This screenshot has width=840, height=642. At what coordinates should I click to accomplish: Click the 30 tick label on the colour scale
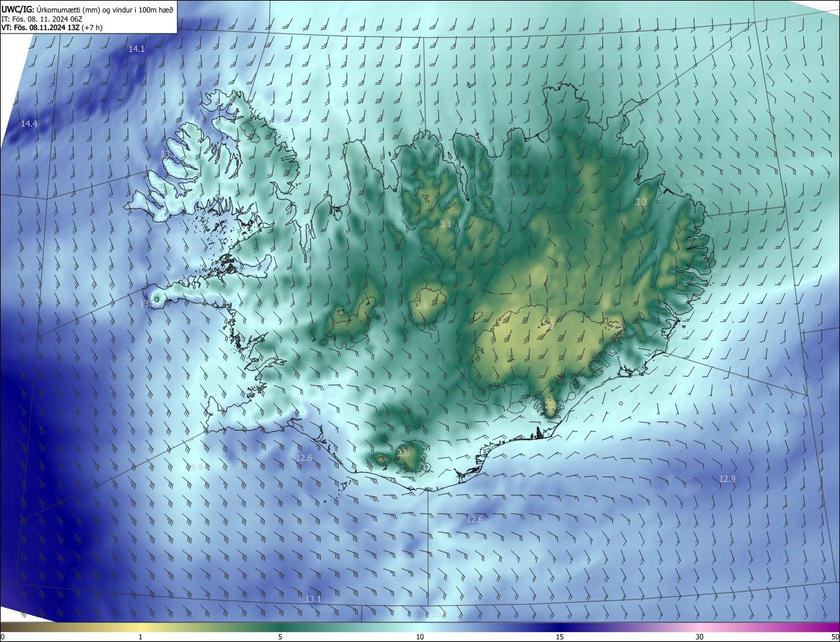[700, 637]
